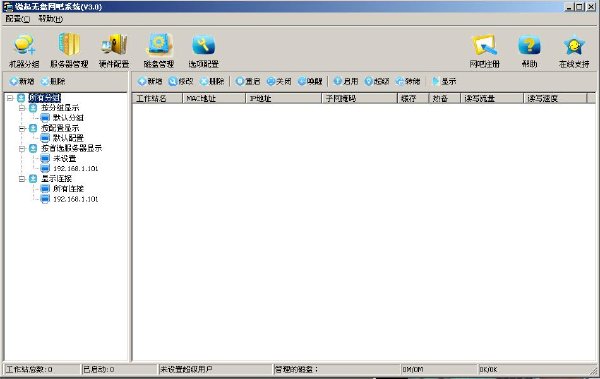Viewport: 600px width, 379px height.
Task: Click the 显示 display button
Action: [444, 81]
